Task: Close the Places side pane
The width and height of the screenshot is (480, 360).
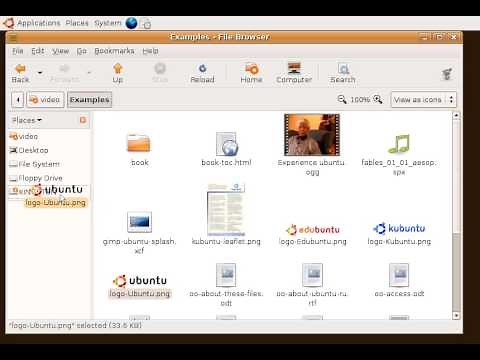Action: click(83, 120)
